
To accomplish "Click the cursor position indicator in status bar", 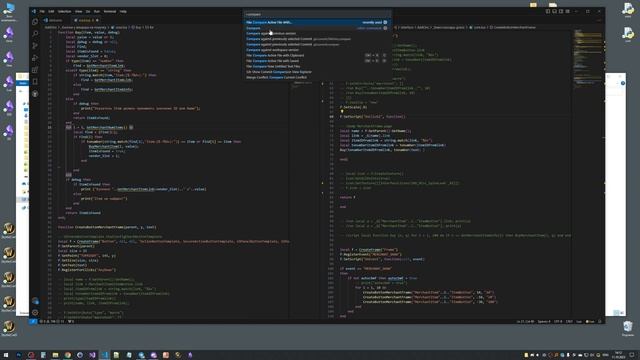I will click(x=525, y=322).
